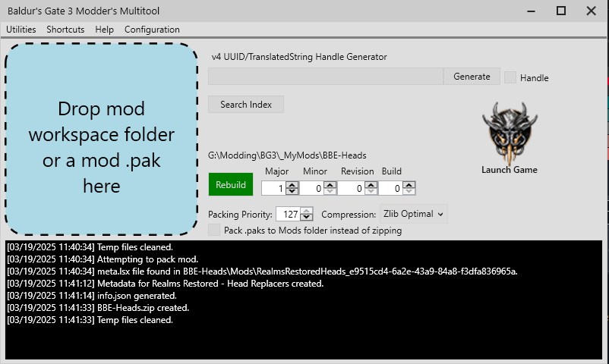Open the Shortcuts menu

pyautogui.click(x=65, y=30)
